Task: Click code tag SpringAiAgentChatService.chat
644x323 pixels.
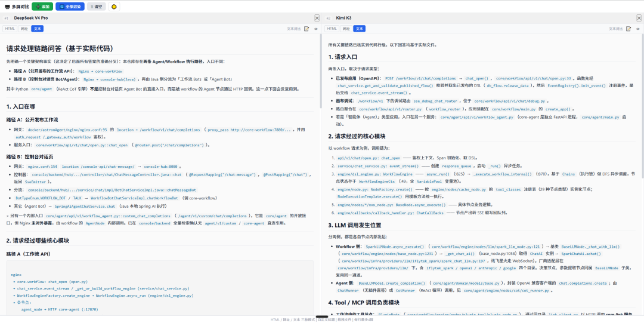Action: click(x=85, y=206)
